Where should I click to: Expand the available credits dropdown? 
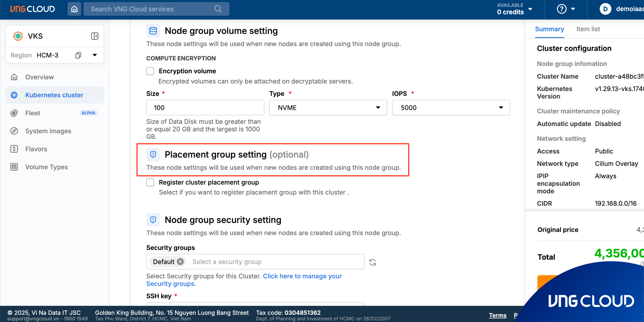tap(530, 9)
